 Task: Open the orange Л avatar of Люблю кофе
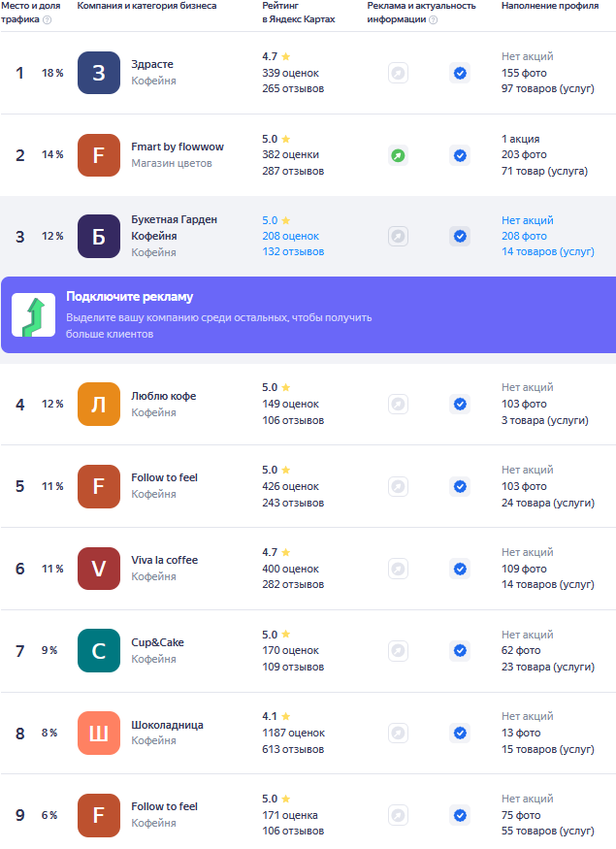(99, 404)
